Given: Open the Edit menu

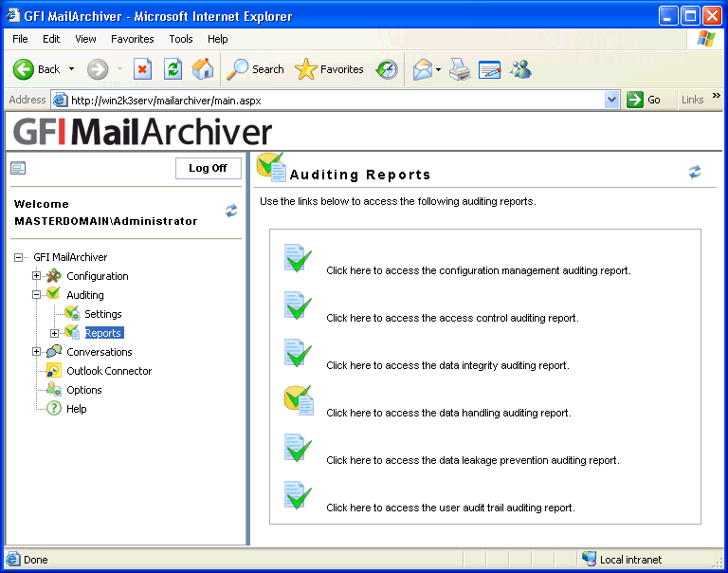Looking at the screenshot, I should [x=51, y=39].
